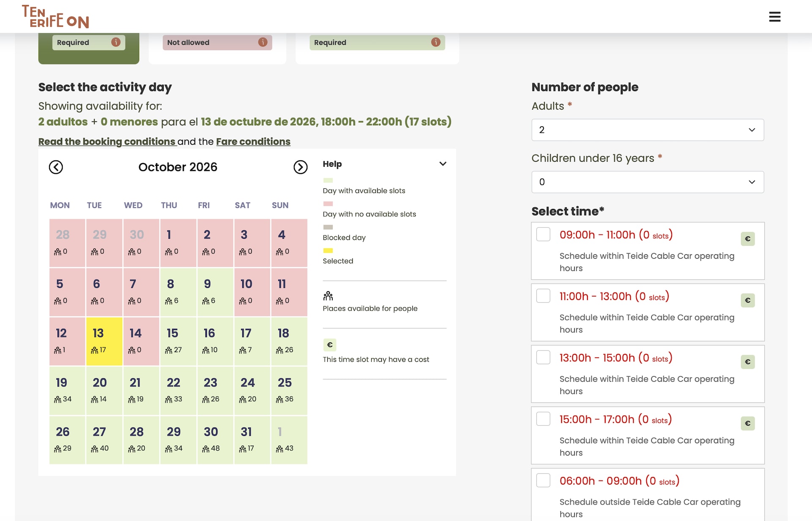
Task: Open Children under 16 years dropdown
Action: (x=647, y=182)
